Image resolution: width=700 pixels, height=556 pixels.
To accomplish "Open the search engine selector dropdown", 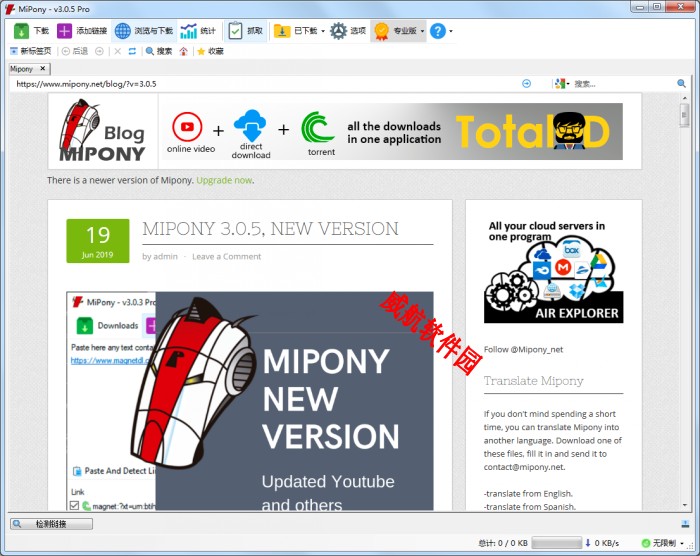I will point(562,84).
